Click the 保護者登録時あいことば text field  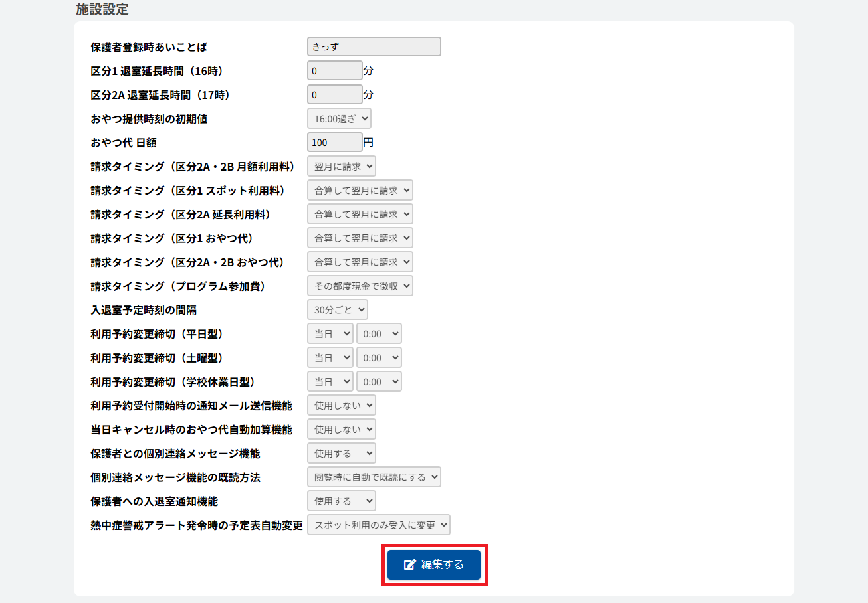pyautogui.click(x=374, y=46)
